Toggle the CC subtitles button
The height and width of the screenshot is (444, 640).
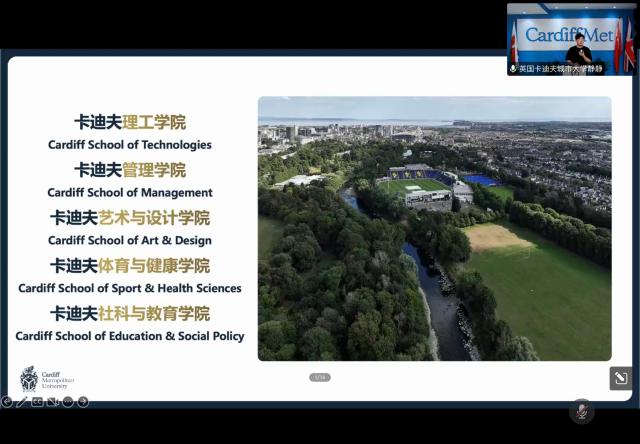coord(37,402)
